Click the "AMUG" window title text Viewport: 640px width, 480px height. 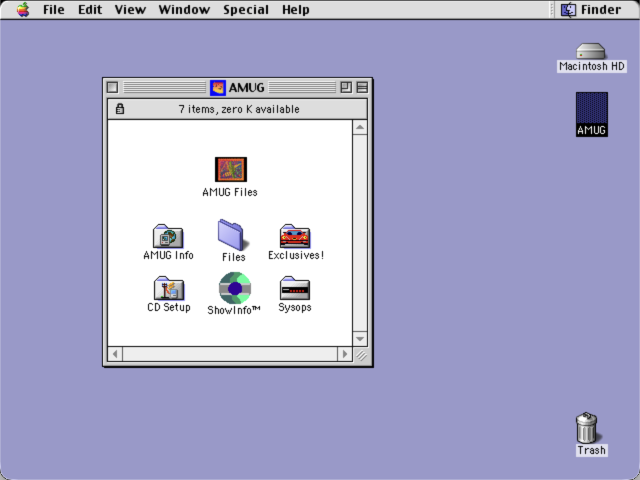coord(247,87)
